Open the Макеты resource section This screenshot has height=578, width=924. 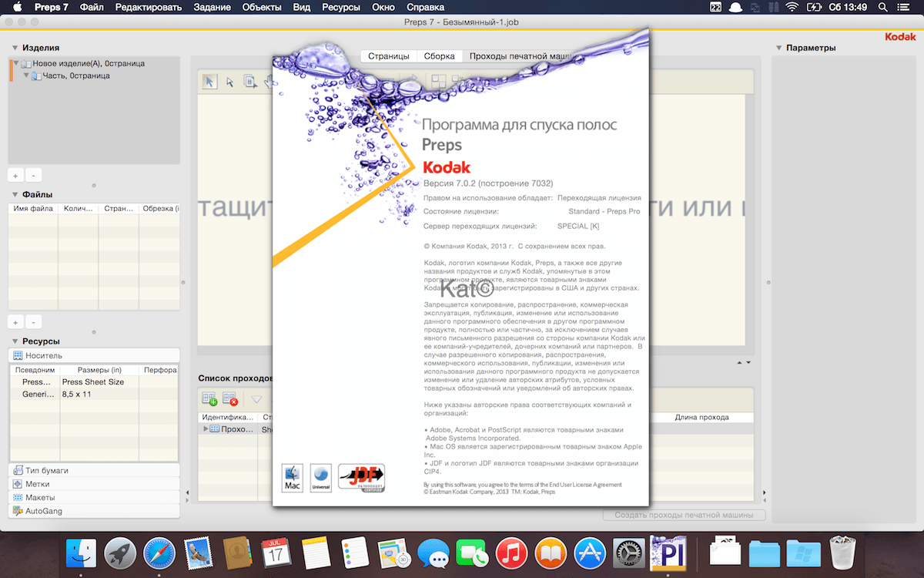click(94, 497)
